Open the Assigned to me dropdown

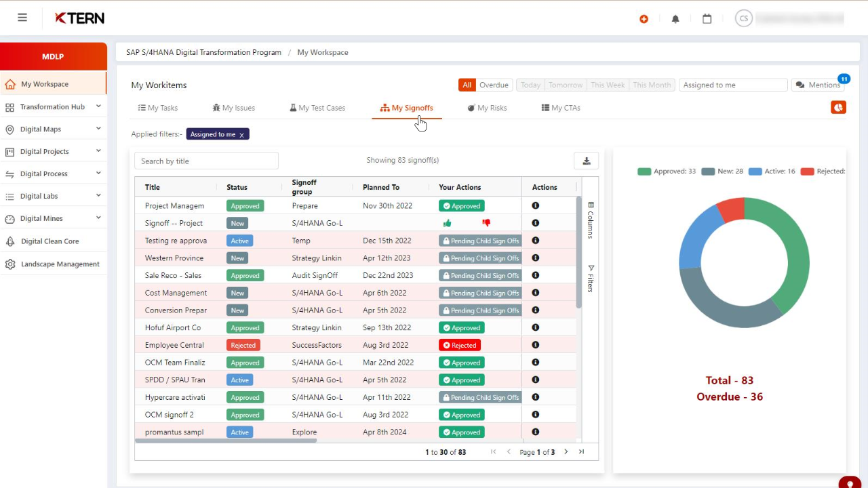coord(733,85)
